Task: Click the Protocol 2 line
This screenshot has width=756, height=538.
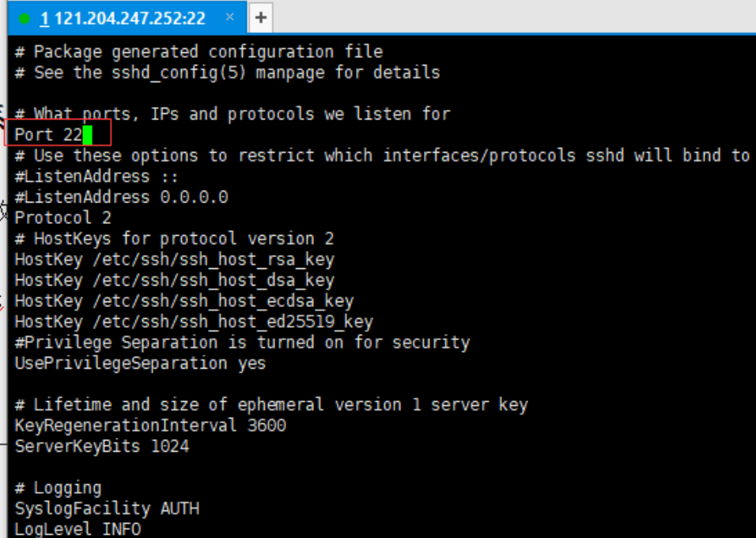Action: coord(62,218)
